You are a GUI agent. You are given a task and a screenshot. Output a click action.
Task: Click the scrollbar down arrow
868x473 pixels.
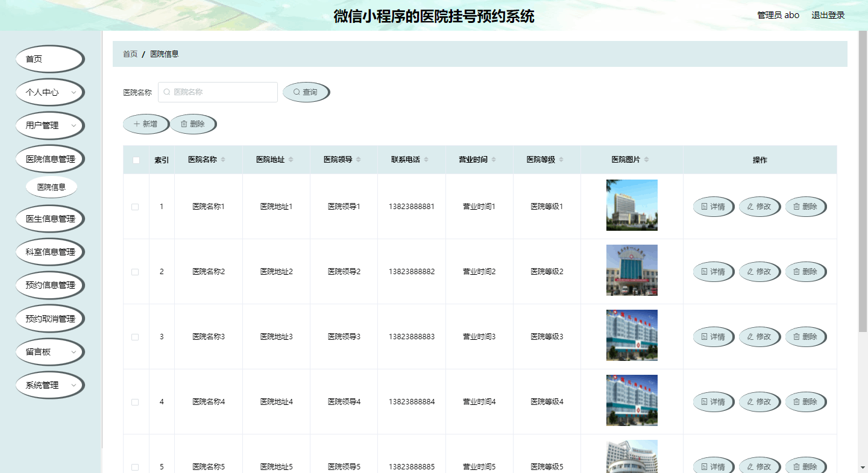click(x=863, y=468)
